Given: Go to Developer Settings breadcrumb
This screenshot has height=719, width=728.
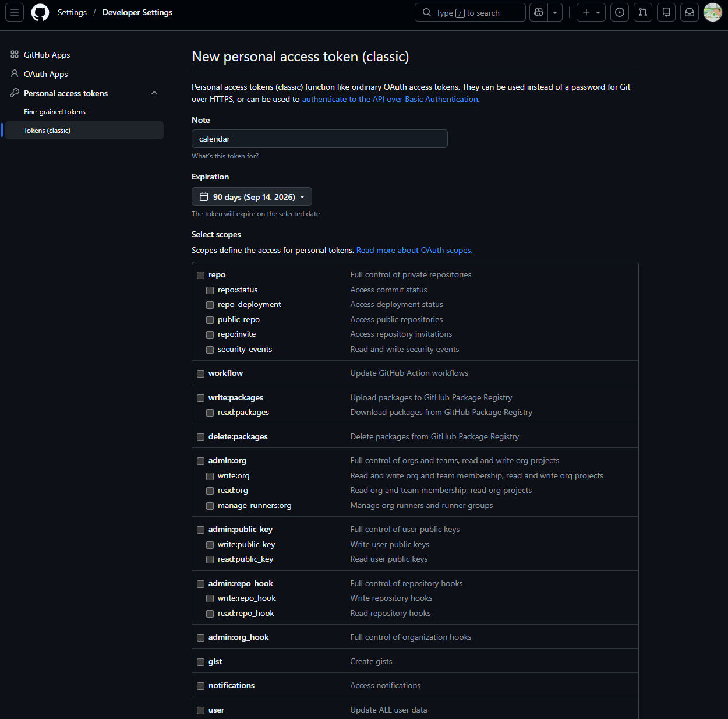Looking at the screenshot, I should coord(137,12).
